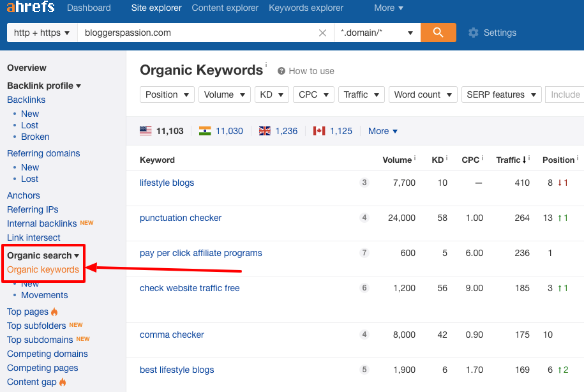
Task: Select the United States flag count 11,103
Action: (x=161, y=131)
